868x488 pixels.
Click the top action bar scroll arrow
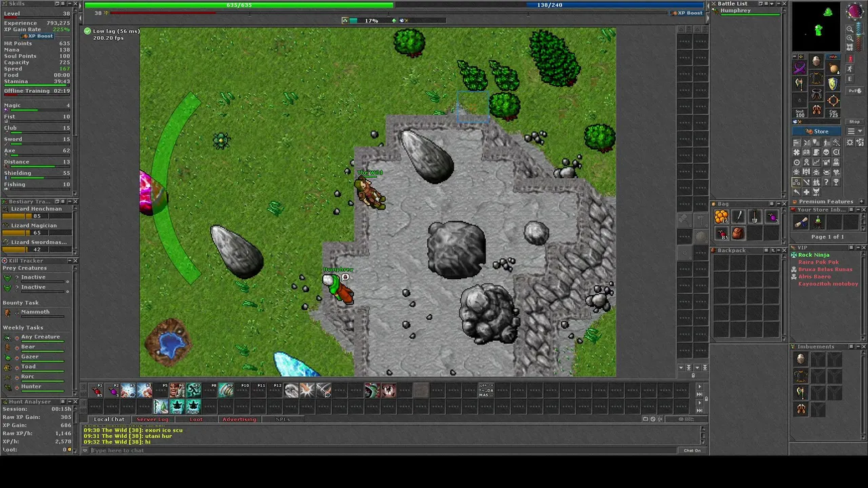point(699,386)
